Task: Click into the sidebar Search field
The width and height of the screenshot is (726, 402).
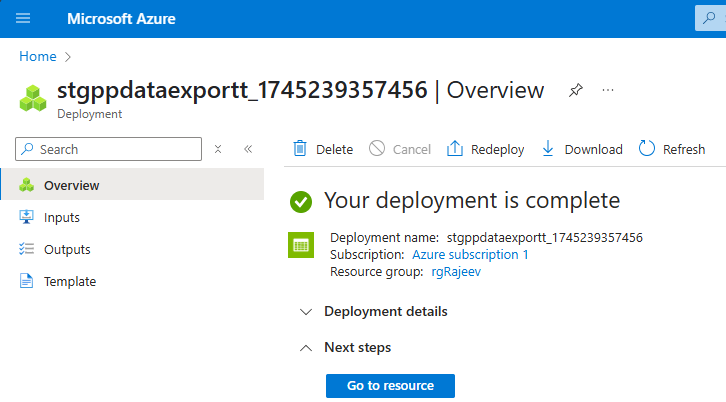Action: coord(115,149)
